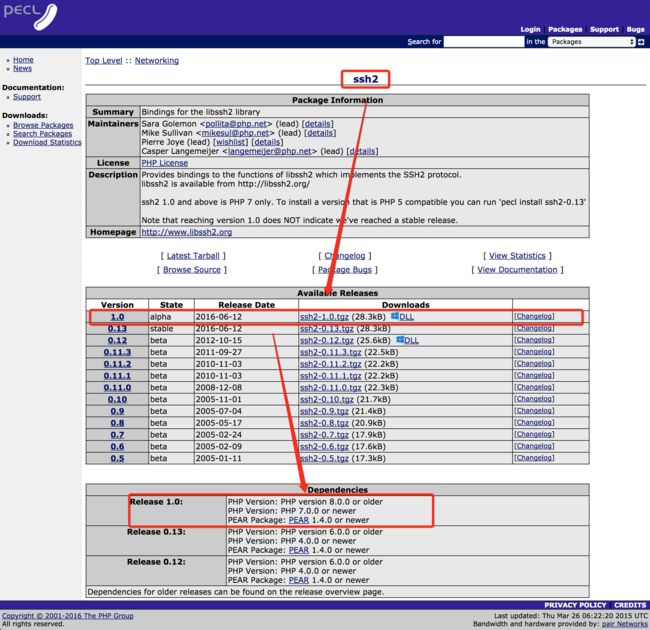Screen dimensions: 650x630
Task: Open the Bugs top menu item
Action: pyautogui.click(x=635, y=29)
